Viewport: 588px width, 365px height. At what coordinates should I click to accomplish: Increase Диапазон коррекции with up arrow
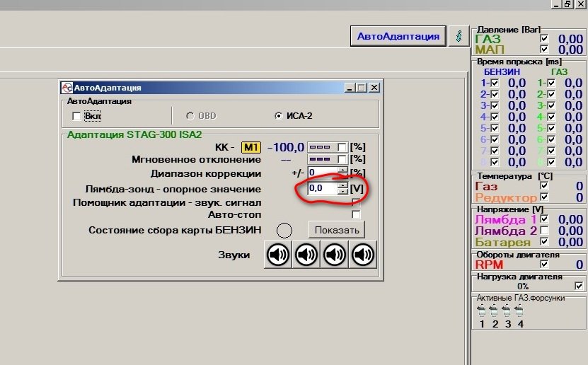(x=342, y=170)
